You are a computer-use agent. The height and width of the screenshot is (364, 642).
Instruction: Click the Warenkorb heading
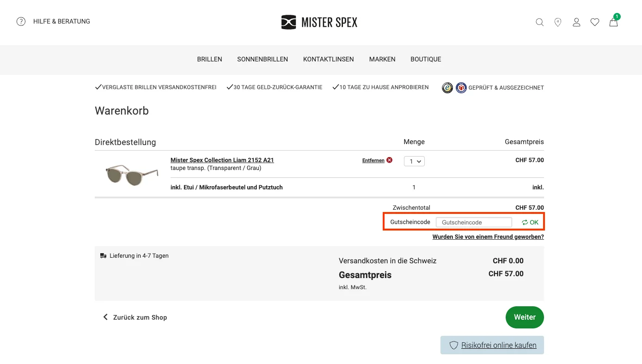click(x=122, y=111)
